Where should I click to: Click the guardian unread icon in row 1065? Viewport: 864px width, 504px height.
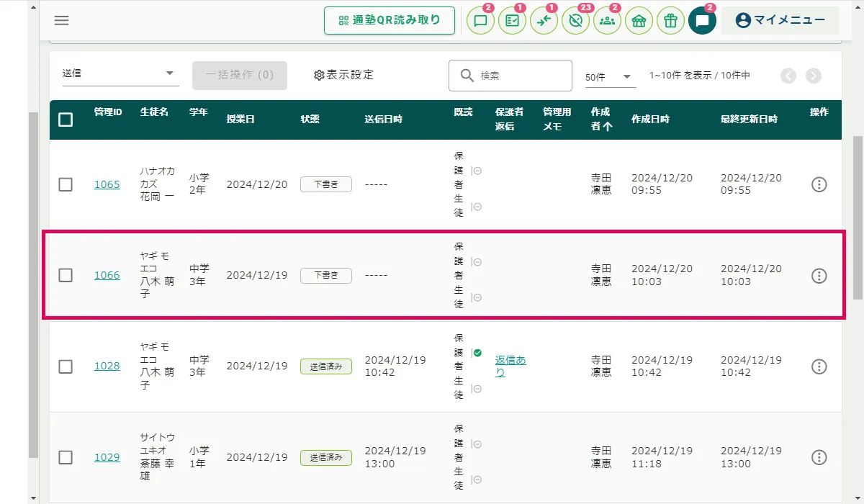pyautogui.click(x=477, y=171)
